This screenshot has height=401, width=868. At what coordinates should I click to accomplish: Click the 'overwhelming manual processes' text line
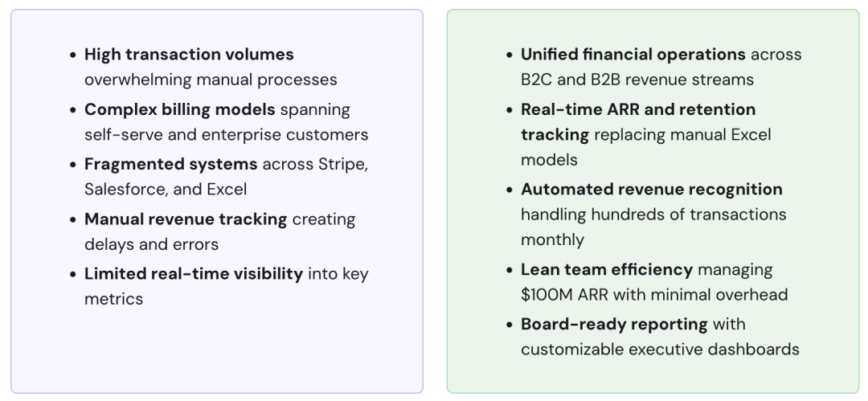tap(211, 80)
